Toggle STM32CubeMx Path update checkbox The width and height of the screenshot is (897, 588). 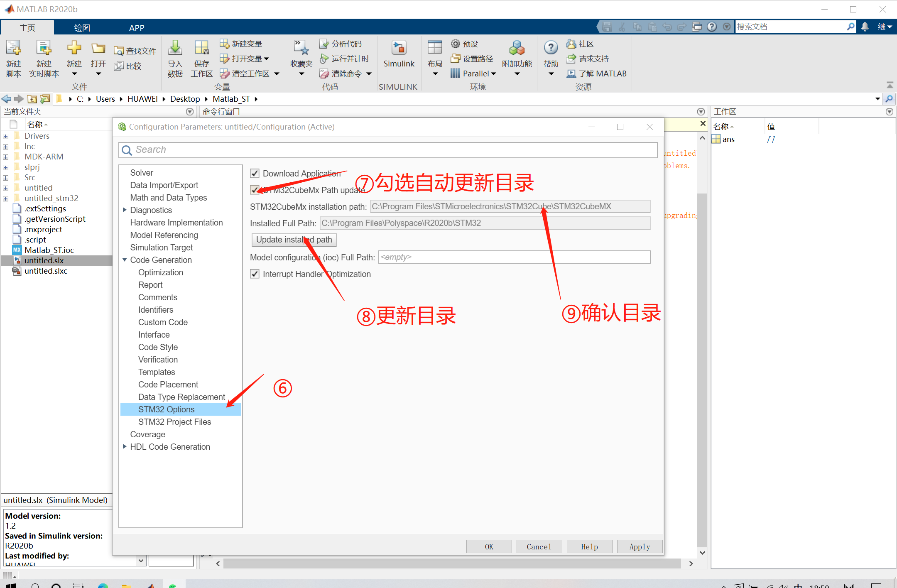(x=255, y=190)
